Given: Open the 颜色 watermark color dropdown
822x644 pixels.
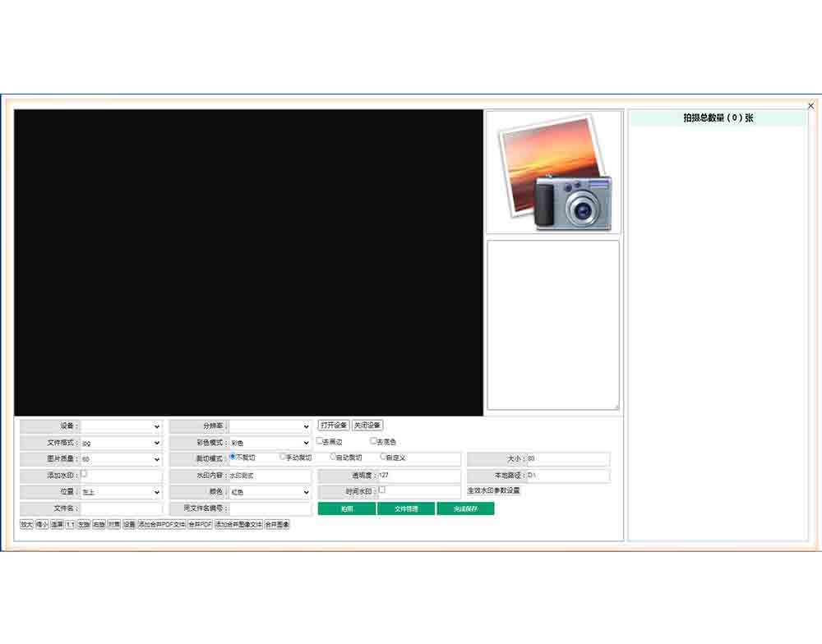Looking at the screenshot, I should click(x=270, y=492).
